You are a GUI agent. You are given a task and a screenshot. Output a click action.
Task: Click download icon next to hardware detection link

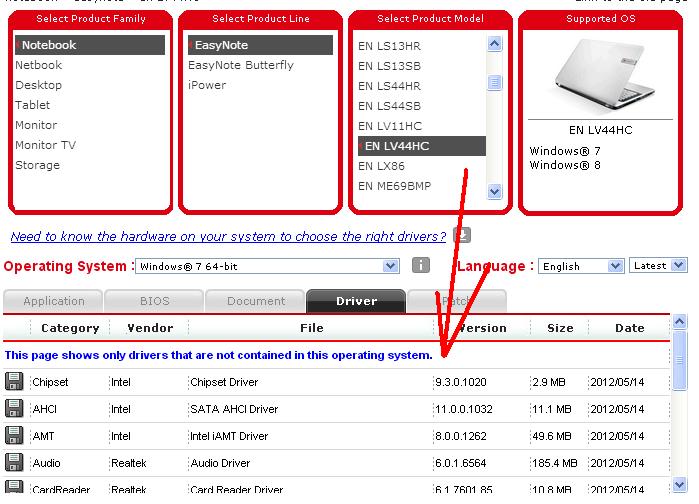[x=462, y=235]
